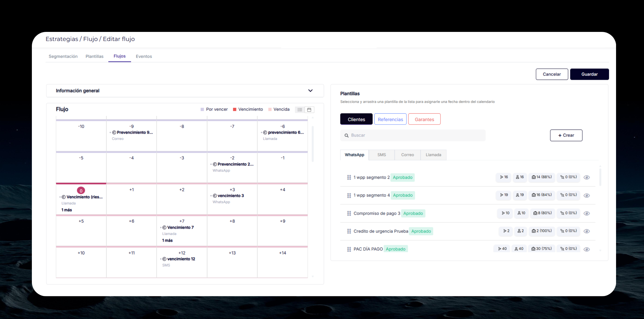Open the SMS templates tab
The width and height of the screenshot is (644, 319).
point(381,155)
